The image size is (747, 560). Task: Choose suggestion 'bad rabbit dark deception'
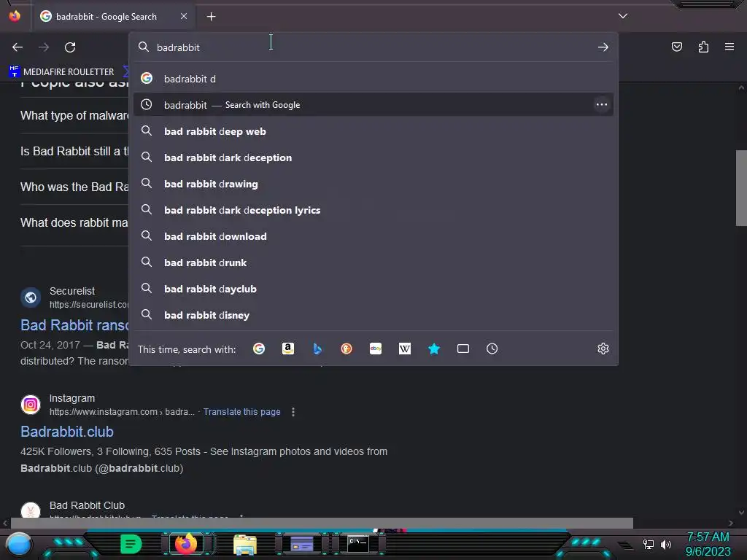click(373, 157)
